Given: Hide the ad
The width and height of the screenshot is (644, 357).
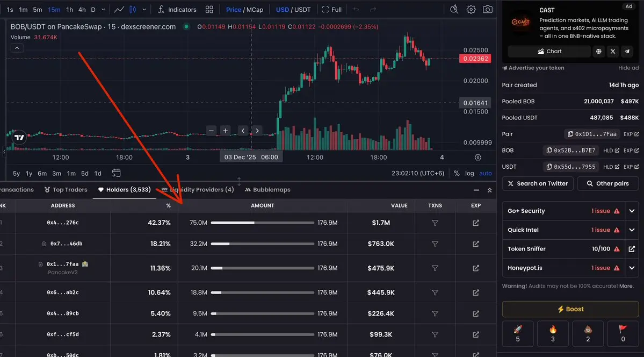Looking at the screenshot, I should coord(628,68).
